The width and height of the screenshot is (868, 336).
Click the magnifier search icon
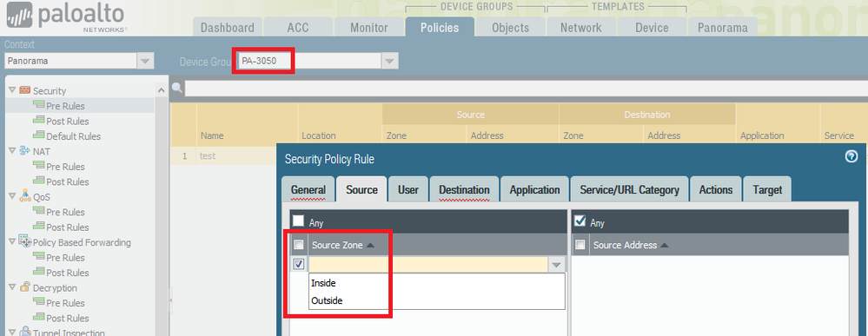tap(176, 88)
